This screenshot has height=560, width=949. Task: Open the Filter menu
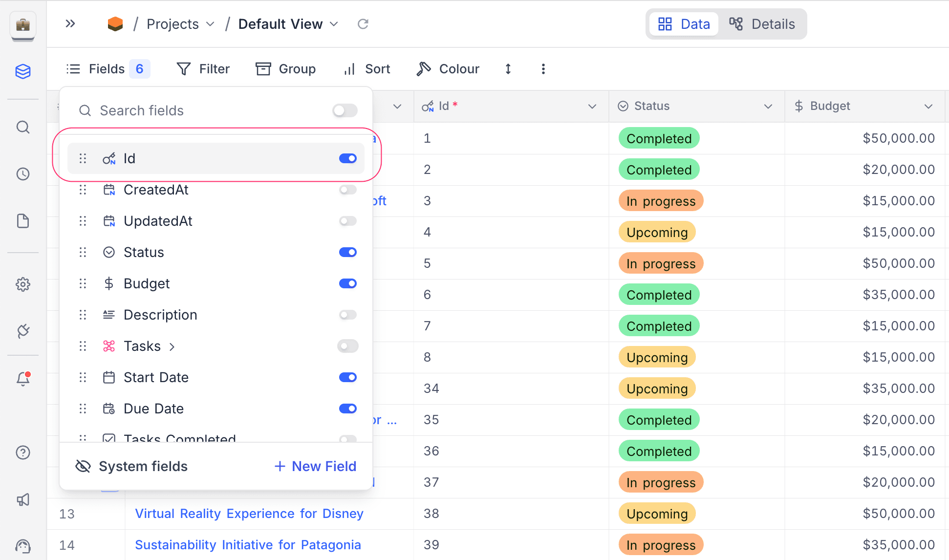pyautogui.click(x=203, y=69)
